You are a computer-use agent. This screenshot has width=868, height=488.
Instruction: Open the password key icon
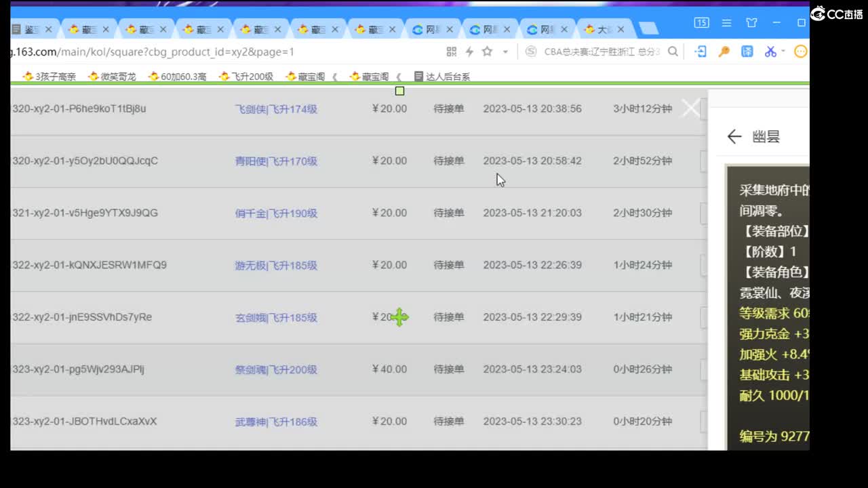[x=724, y=52]
